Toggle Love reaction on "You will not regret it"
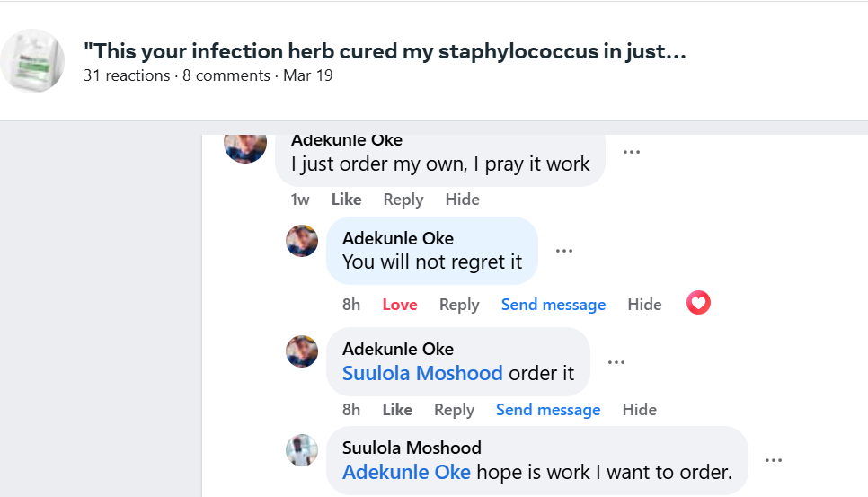 click(x=400, y=305)
